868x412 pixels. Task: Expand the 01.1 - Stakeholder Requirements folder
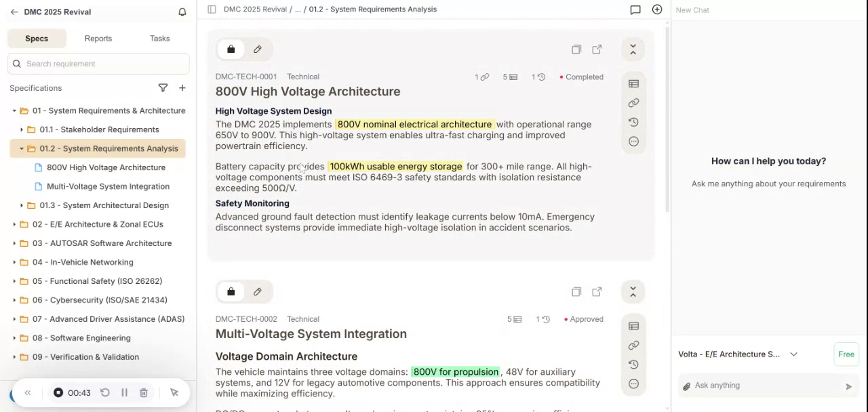coord(22,129)
